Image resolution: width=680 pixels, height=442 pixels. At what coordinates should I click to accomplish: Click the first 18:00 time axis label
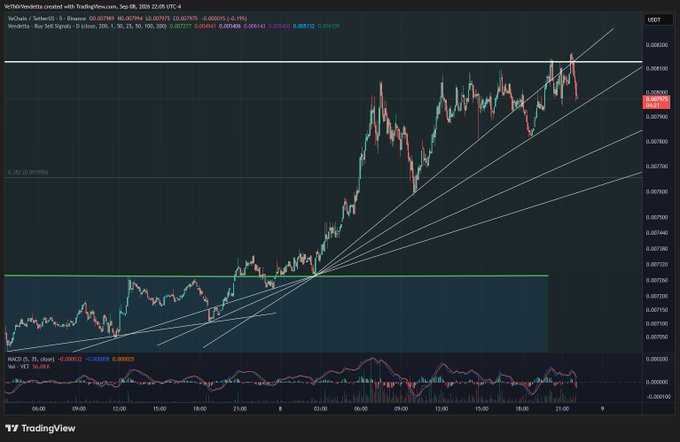199,409
